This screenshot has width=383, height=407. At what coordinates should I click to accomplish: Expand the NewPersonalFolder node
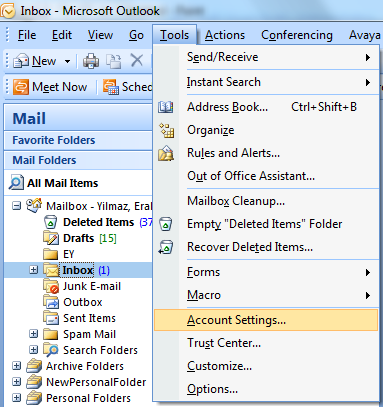[x=16, y=382]
